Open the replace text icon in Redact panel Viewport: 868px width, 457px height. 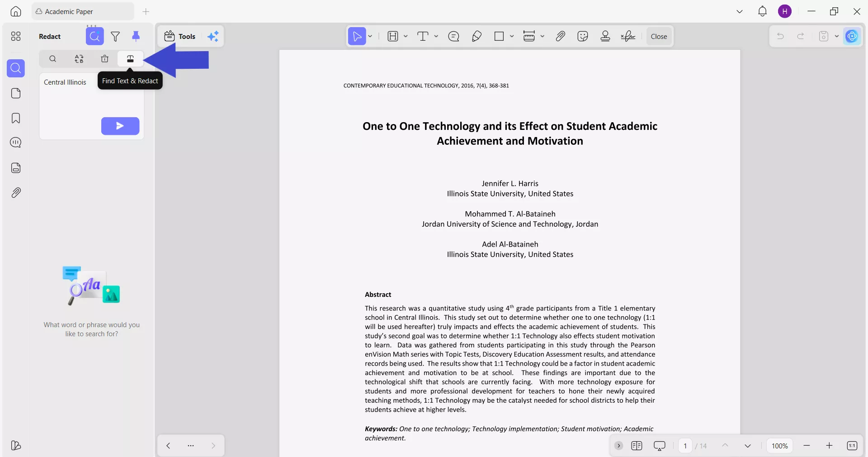[x=79, y=59]
